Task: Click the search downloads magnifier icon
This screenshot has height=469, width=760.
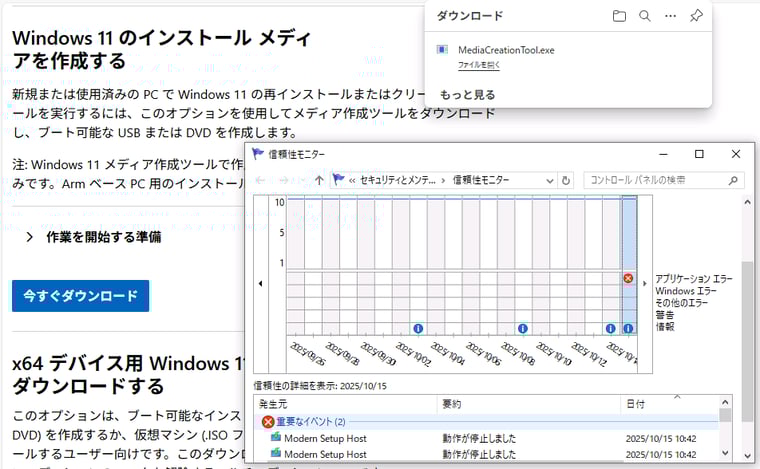Action: click(x=645, y=16)
